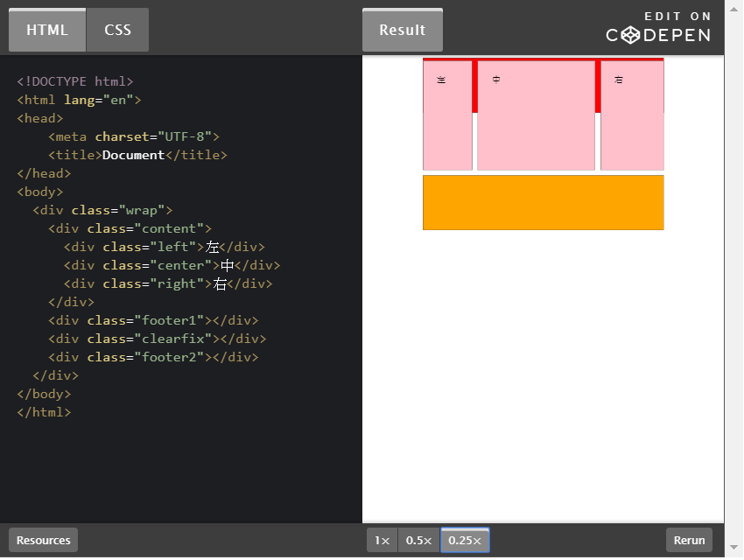Set preview zoom to 0.5×
The width and height of the screenshot is (744, 560).
pos(419,540)
